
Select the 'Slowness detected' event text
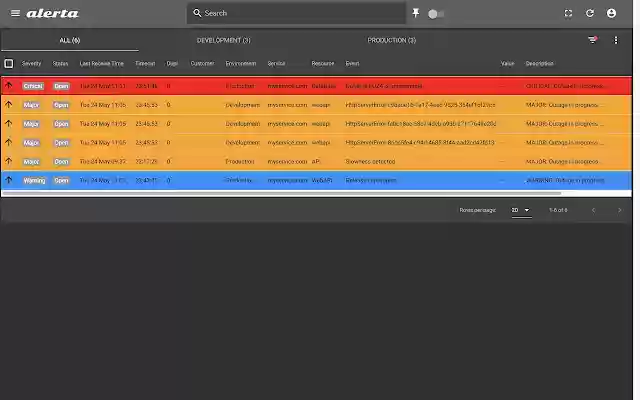coord(370,162)
